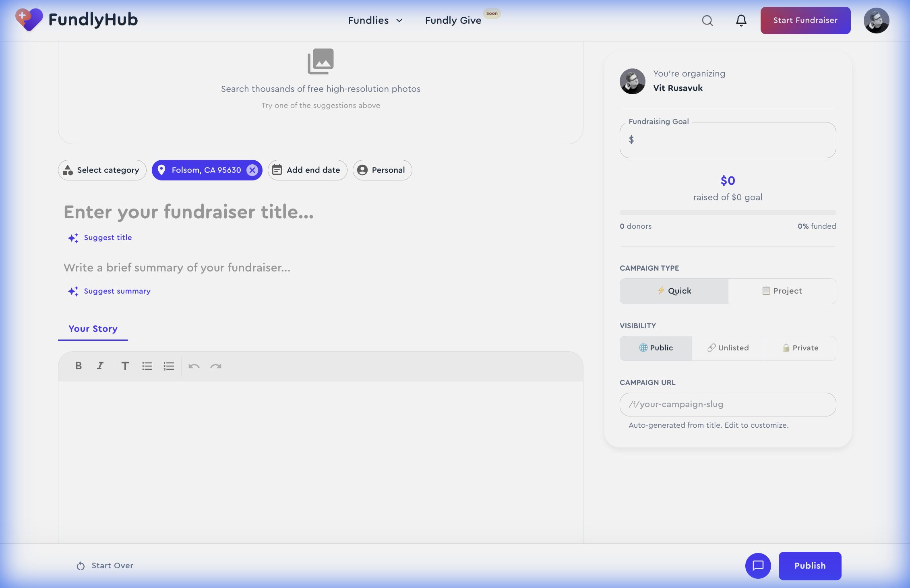910x588 pixels.
Task: Click the undo arrow in editor
Action: click(194, 366)
